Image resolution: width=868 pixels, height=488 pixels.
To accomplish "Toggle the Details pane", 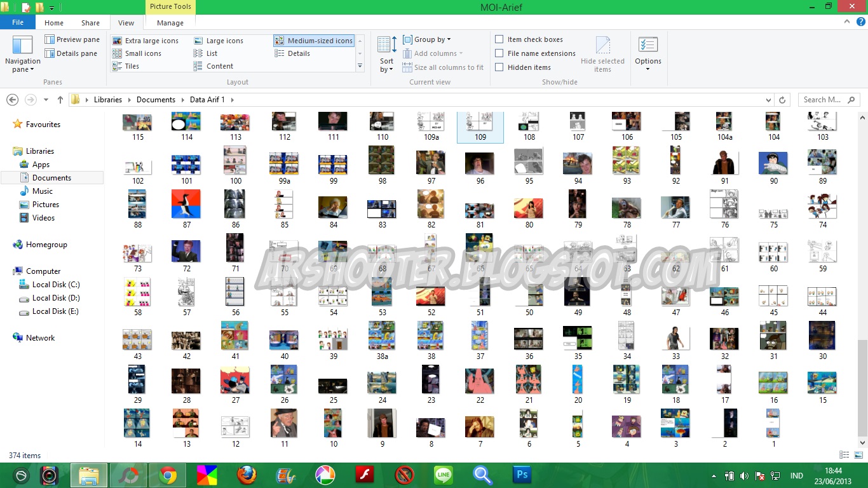I will [71, 53].
